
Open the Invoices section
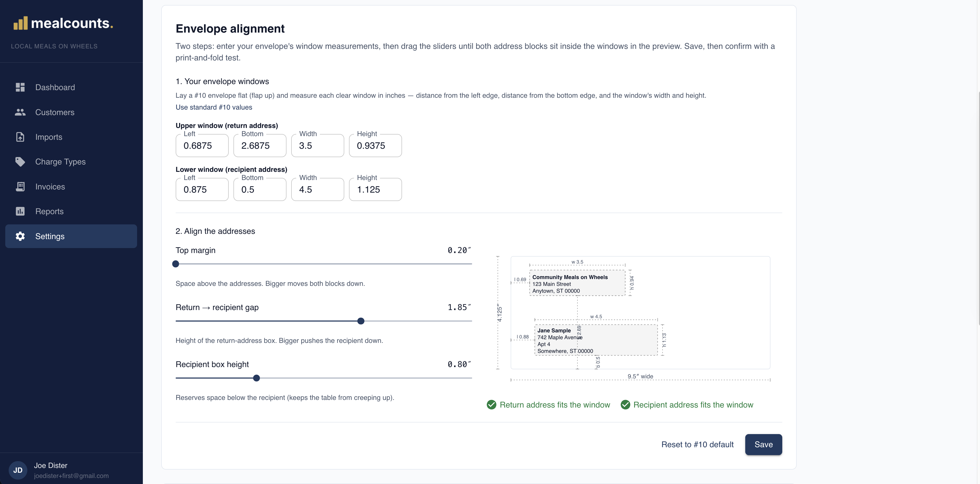71,186
